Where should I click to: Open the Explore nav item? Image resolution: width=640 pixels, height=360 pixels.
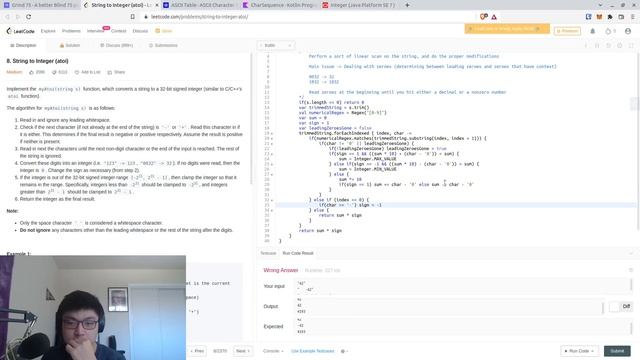[x=48, y=31]
